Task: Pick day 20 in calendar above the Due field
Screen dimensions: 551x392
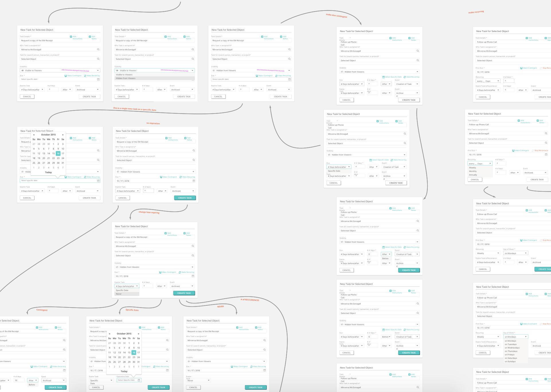Action: (44, 158)
